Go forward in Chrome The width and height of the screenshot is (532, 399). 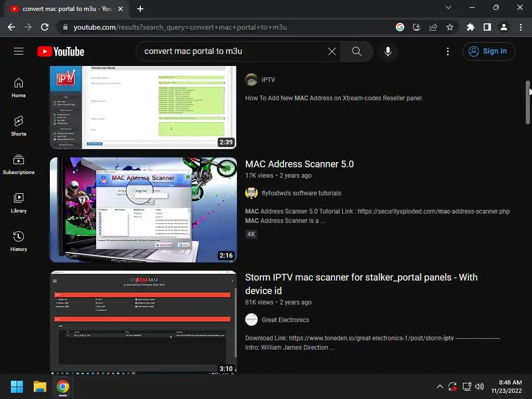point(28,27)
